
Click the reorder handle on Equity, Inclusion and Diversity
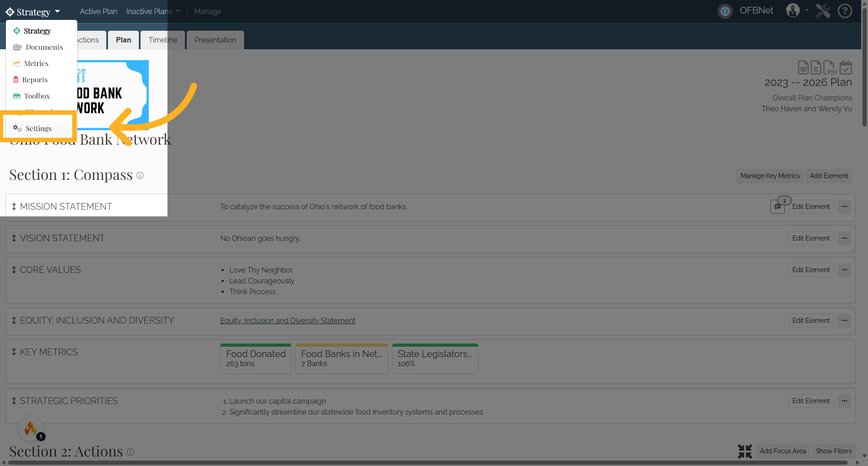coord(14,320)
